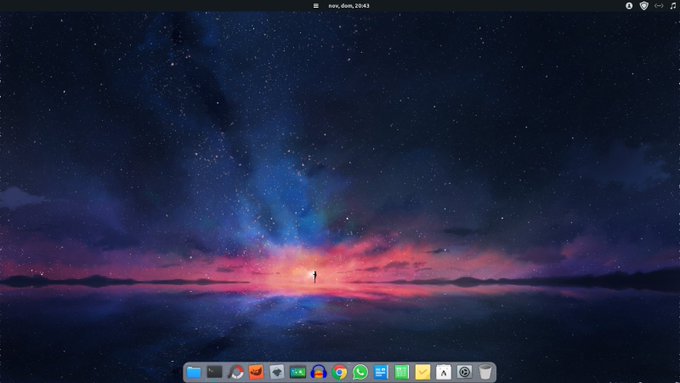Screen dimensions: 680x383
Task: Open the yellow sticky notes icon in dock
Action: pyautogui.click(x=422, y=372)
